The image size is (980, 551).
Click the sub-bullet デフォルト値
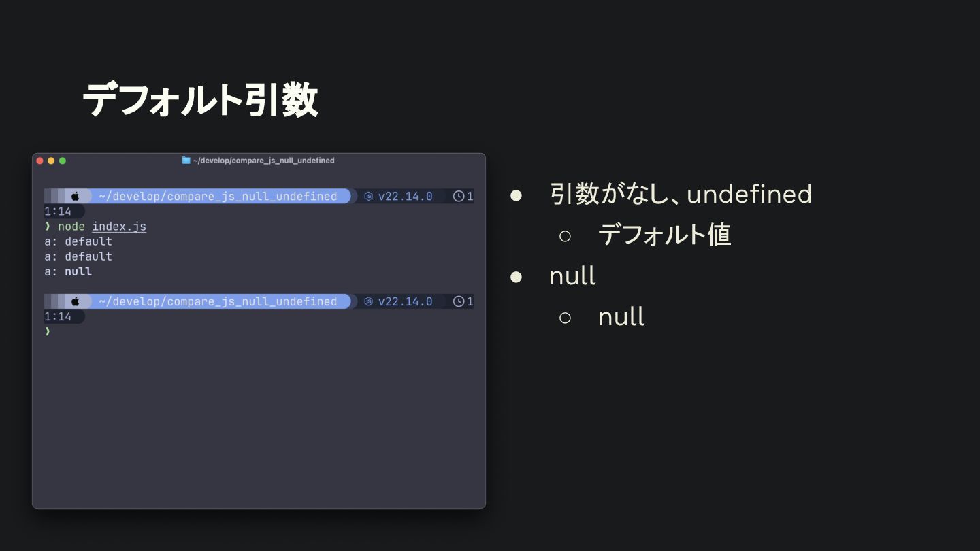click(x=664, y=235)
